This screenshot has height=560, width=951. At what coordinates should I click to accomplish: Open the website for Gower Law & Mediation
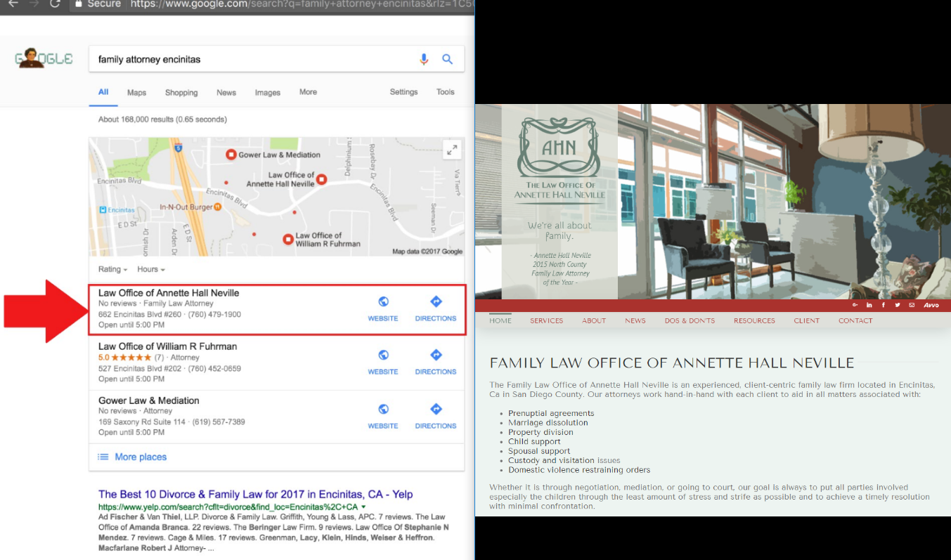[x=383, y=417]
